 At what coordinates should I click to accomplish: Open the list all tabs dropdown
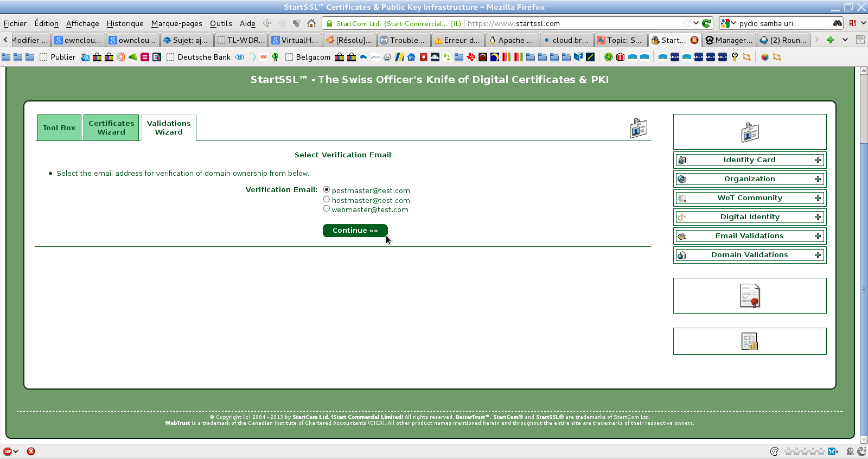(845, 40)
